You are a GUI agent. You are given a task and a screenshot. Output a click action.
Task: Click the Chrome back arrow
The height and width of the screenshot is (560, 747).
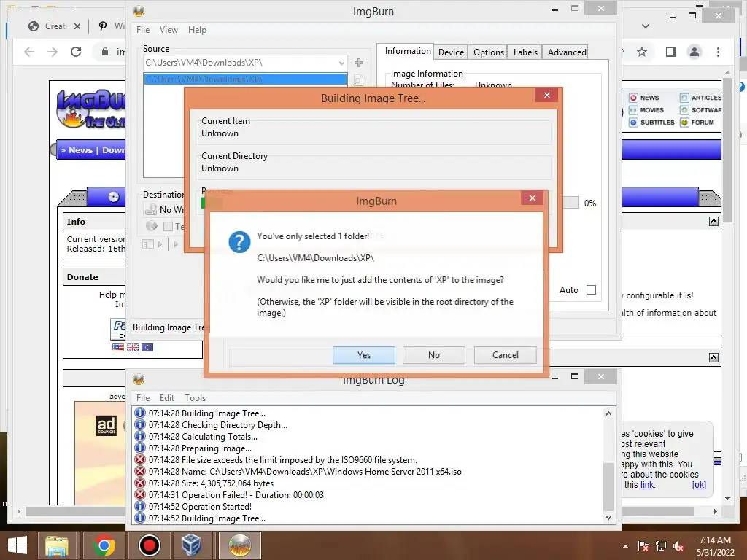(29, 52)
